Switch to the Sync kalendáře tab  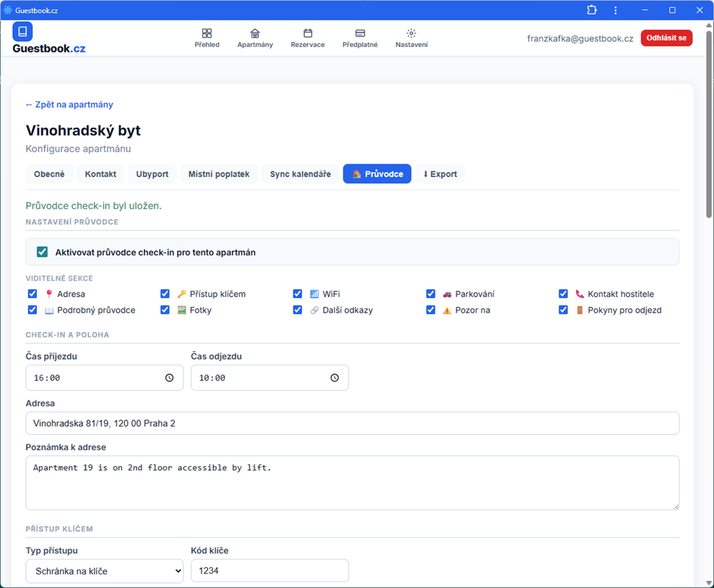(300, 174)
